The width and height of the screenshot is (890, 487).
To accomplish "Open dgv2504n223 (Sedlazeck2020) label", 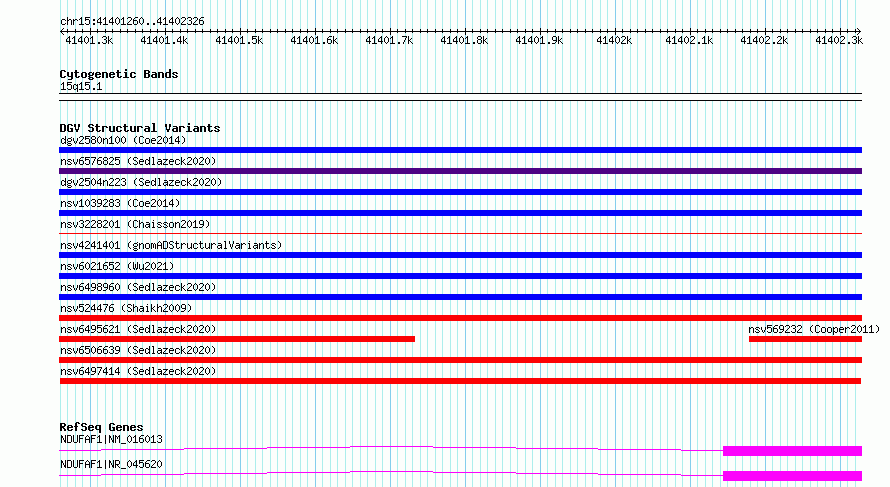I will click(141, 182).
